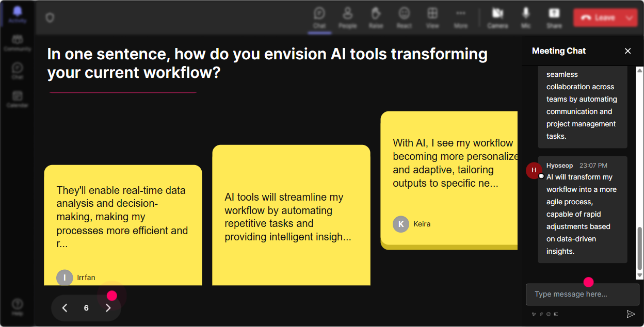Click the chat scrollbar thumb

(640, 248)
